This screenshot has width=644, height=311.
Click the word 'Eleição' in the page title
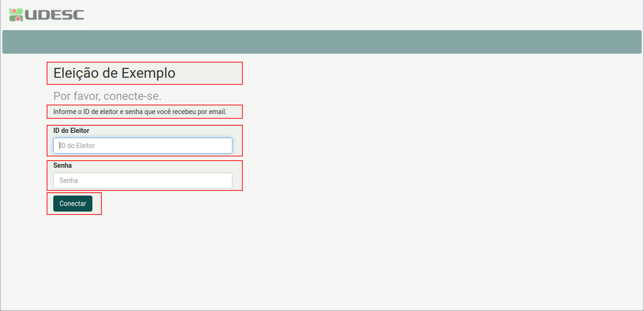pos(75,73)
